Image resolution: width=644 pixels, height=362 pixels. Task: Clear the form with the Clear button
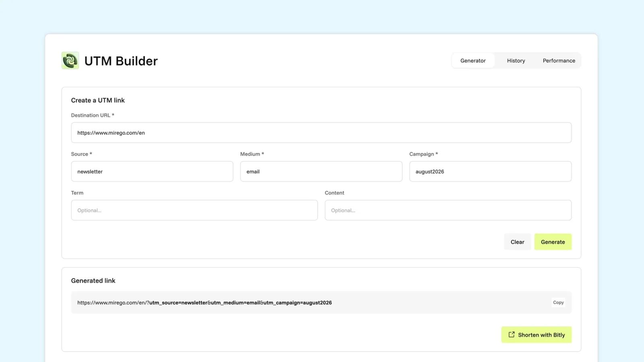point(517,242)
